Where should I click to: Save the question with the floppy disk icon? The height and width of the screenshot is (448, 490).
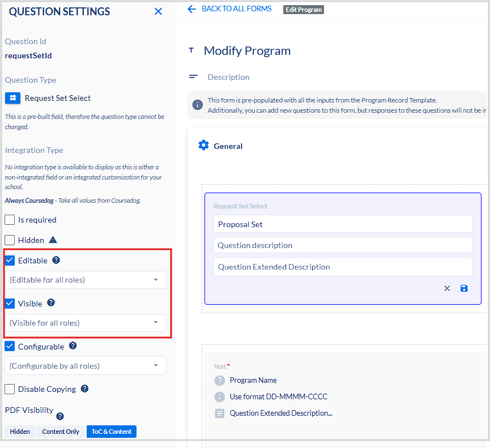pos(464,288)
